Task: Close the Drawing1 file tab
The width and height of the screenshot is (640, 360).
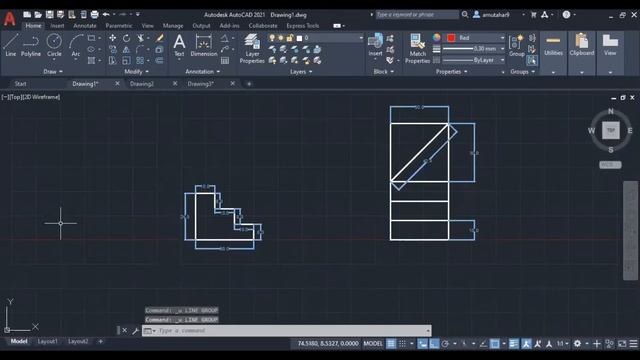Action: (118, 83)
